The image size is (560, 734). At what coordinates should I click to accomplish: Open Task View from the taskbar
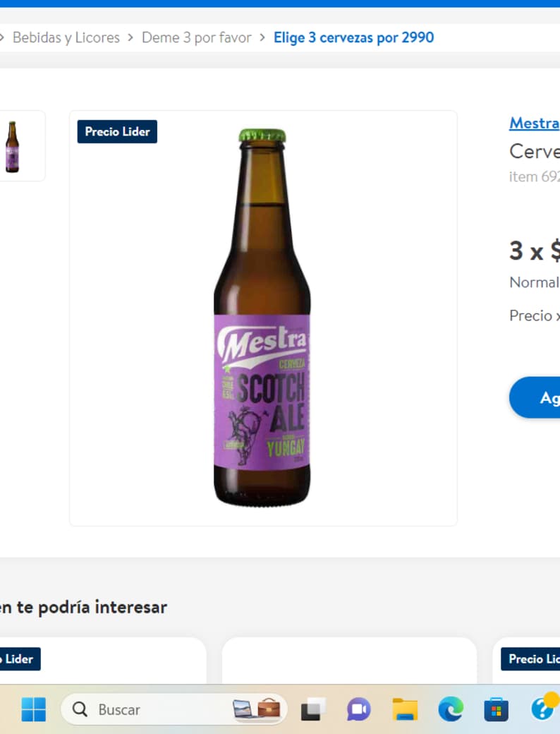tap(311, 709)
